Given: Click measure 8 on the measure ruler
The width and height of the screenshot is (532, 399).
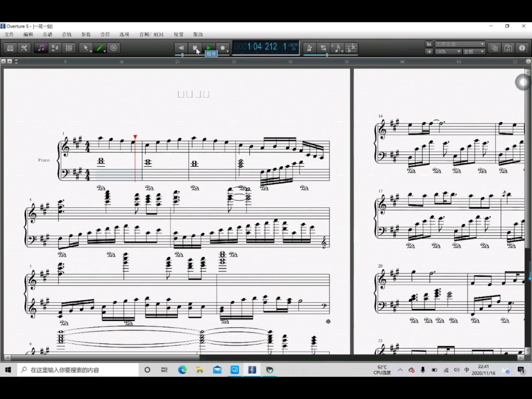Looking at the screenshot, I should [x=65, y=62].
